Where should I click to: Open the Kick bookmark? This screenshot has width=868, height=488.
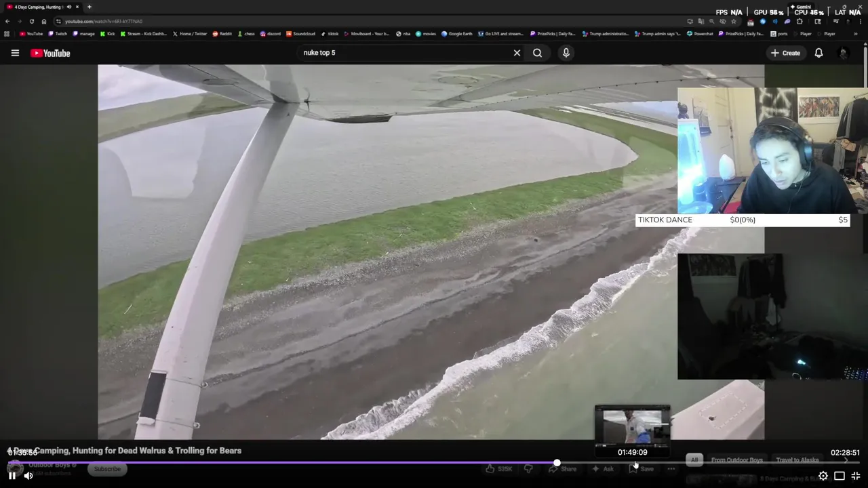tap(108, 33)
